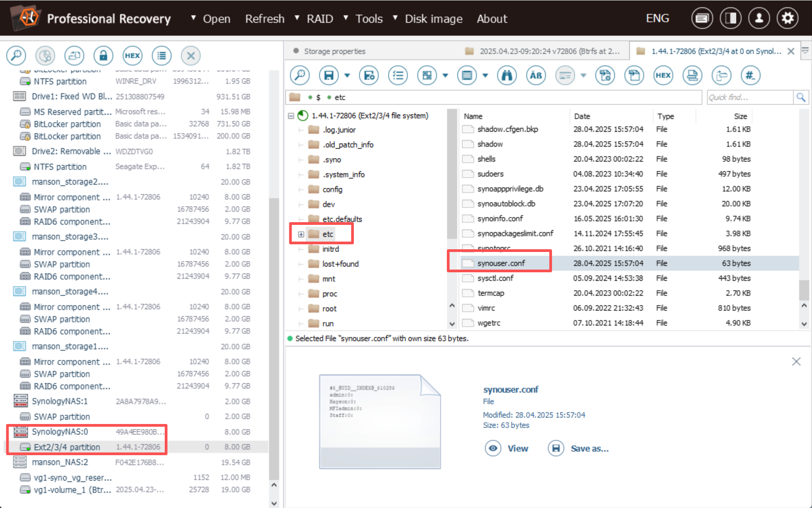Select SynologyNAS:0 in the storage list
This screenshot has height=508, width=812.
[135, 432]
